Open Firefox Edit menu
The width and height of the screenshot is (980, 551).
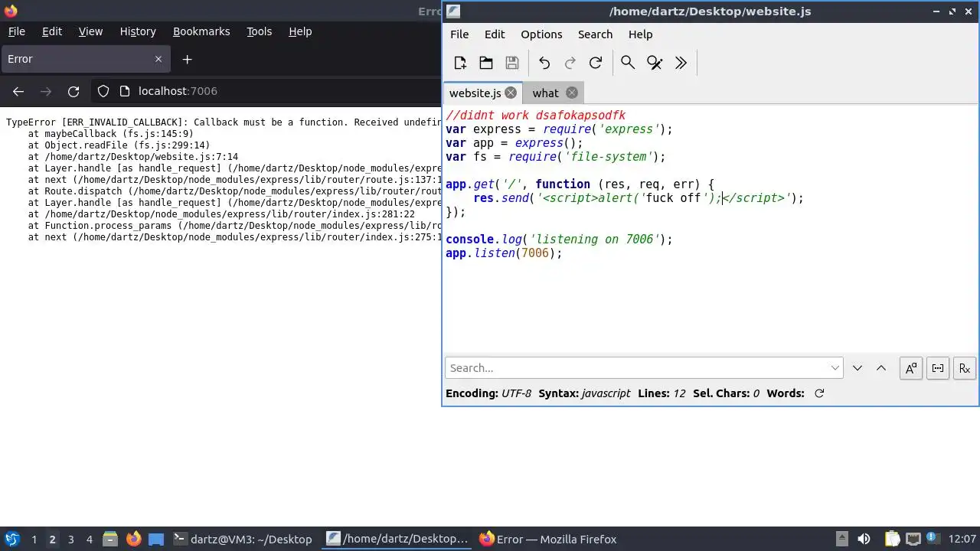tap(52, 31)
